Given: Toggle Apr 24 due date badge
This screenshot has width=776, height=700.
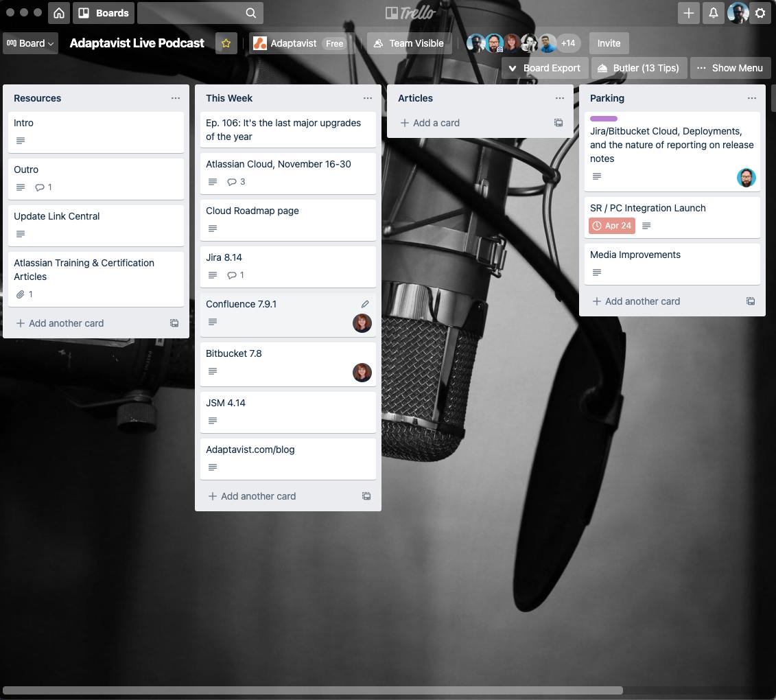Looking at the screenshot, I should point(612,226).
